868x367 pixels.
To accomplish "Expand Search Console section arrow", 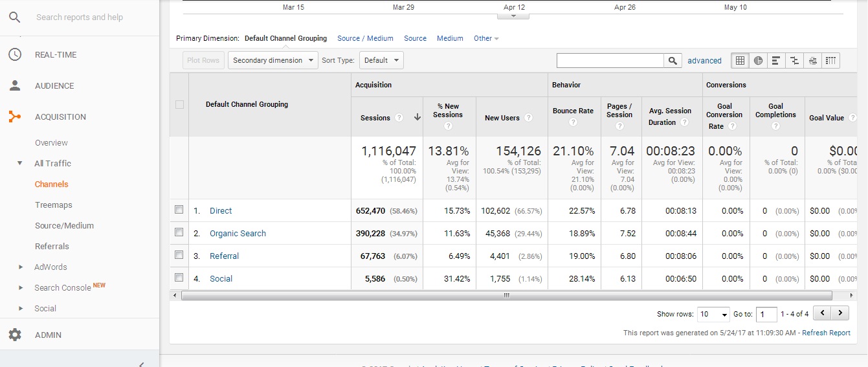I will [x=20, y=287].
